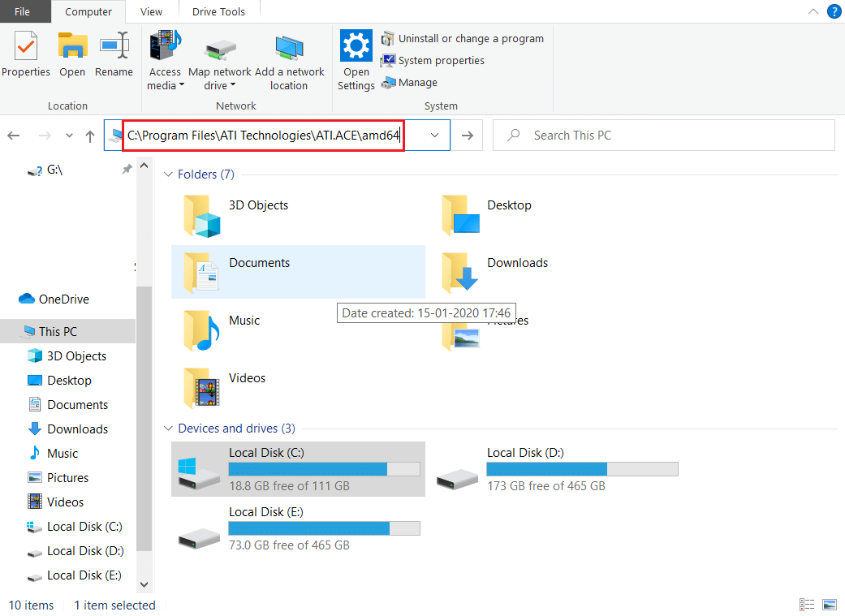The width and height of the screenshot is (845, 616).
Task: Click the Open folder ribbon icon
Action: [72, 46]
